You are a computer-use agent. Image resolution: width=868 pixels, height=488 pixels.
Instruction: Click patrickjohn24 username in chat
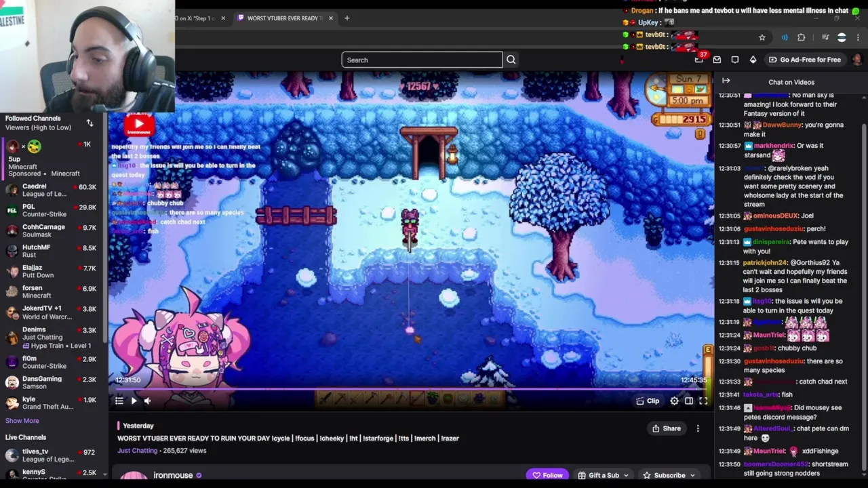pos(765,263)
